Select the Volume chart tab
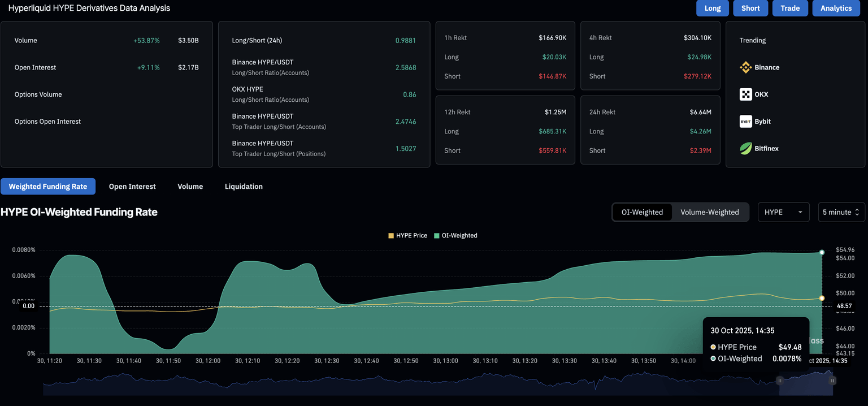The image size is (868, 406). [190, 187]
